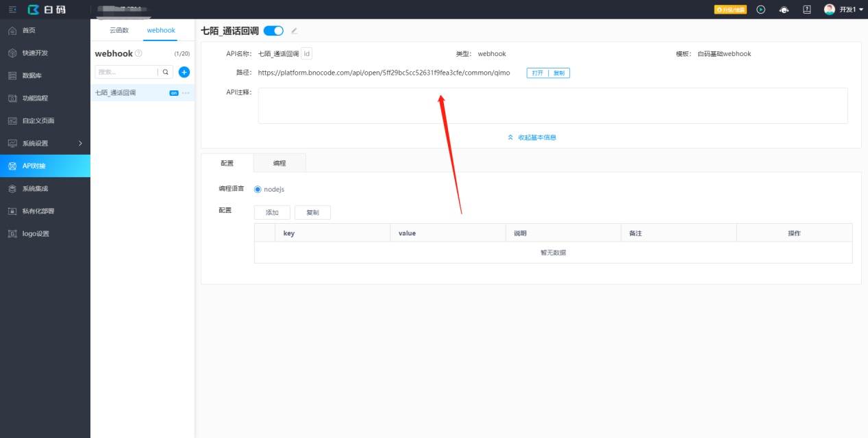The width and height of the screenshot is (868, 438).
Task: Switch to the webhook tab
Action: point(161,31)
